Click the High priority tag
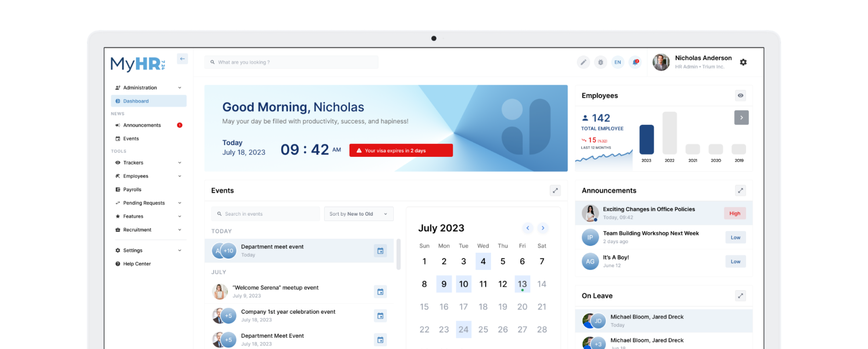 pyautogui.click(x=735, y=213)
